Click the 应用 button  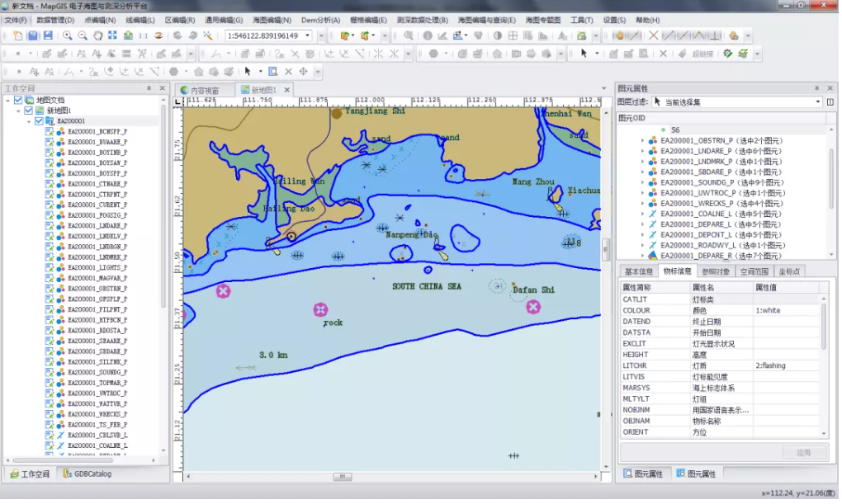[804, 453]
